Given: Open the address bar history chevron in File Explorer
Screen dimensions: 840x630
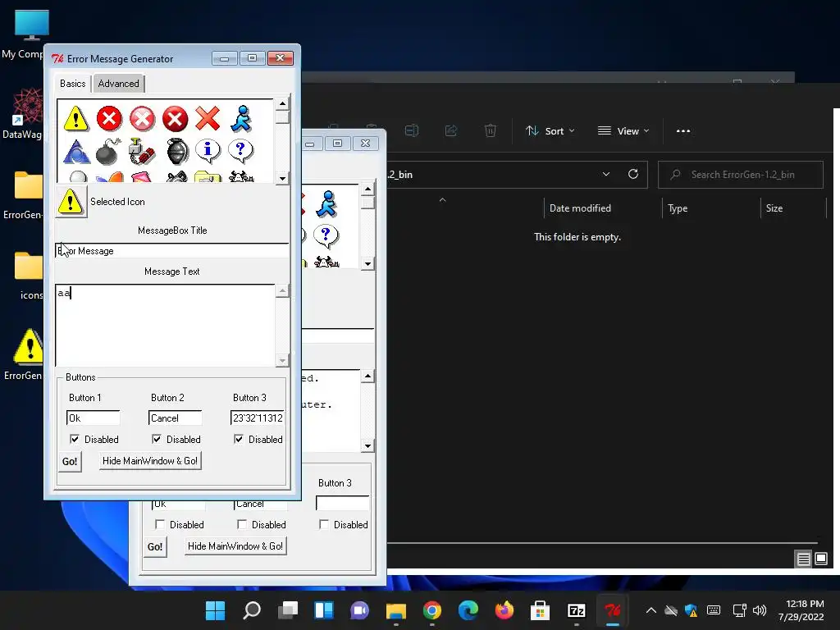Looking at the screenshot, I should (606, 174).
